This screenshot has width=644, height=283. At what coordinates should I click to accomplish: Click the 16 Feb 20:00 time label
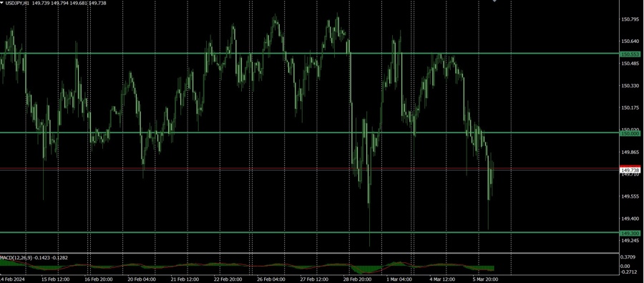99,279
